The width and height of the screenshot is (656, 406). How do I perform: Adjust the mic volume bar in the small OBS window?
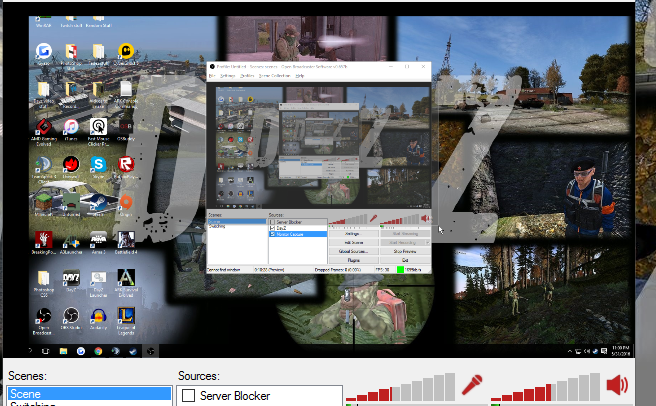348,219
